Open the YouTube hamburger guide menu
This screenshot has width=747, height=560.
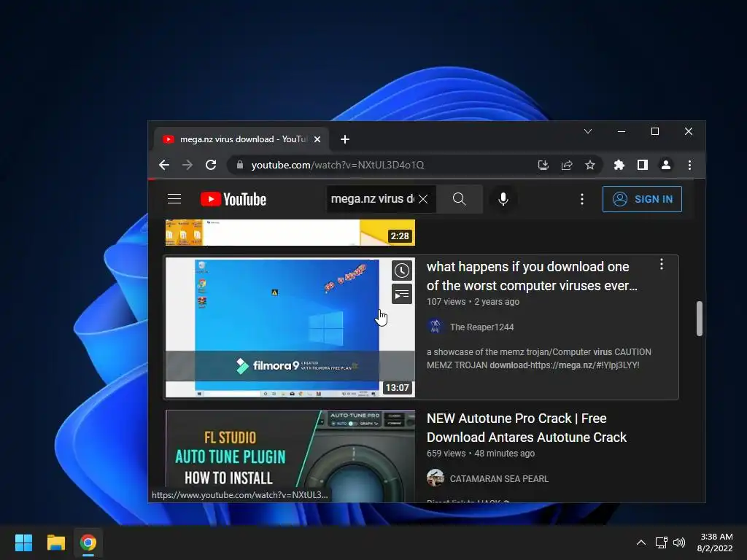pyautogui.click(x=174, y=198)
